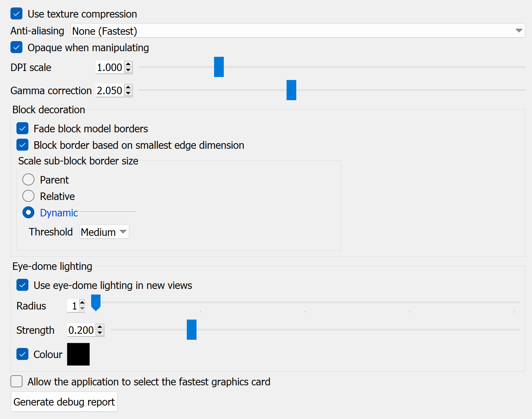The width and height of the screenshot is (532, 419).
Task: Uncheck eye-dome lighting in new views
Action: tap(22, 285)
